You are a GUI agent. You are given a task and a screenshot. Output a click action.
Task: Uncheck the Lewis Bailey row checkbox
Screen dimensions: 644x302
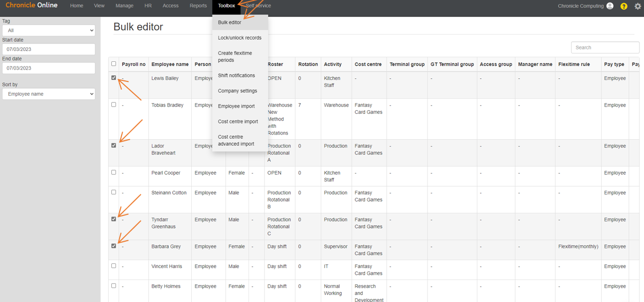click(x=114, y=78)
